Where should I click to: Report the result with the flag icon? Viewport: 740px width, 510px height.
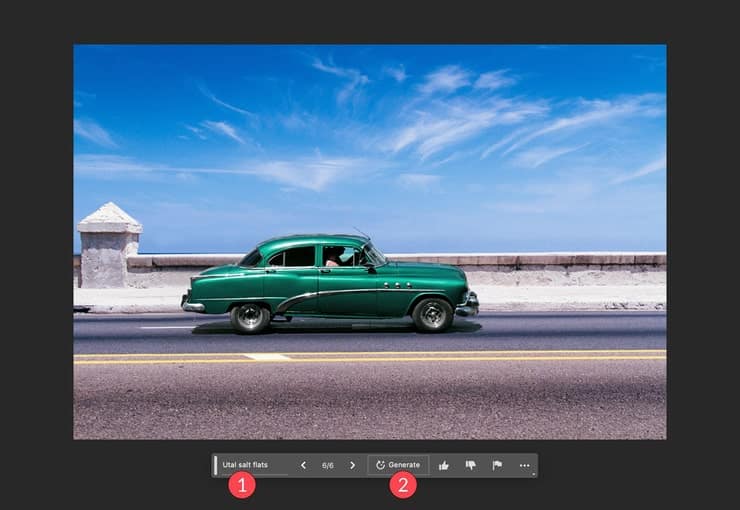(497, 466)
